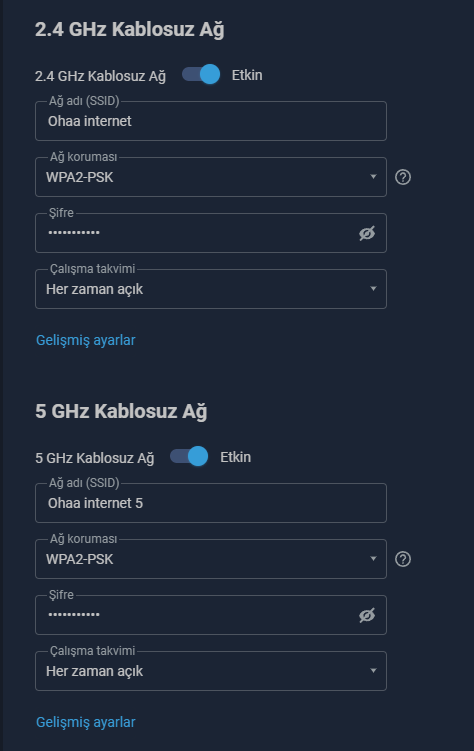Screen dimensions: 474x751
Task: Reveal the 5 GHz password with eye icon
Action: (x=367, y=615)
